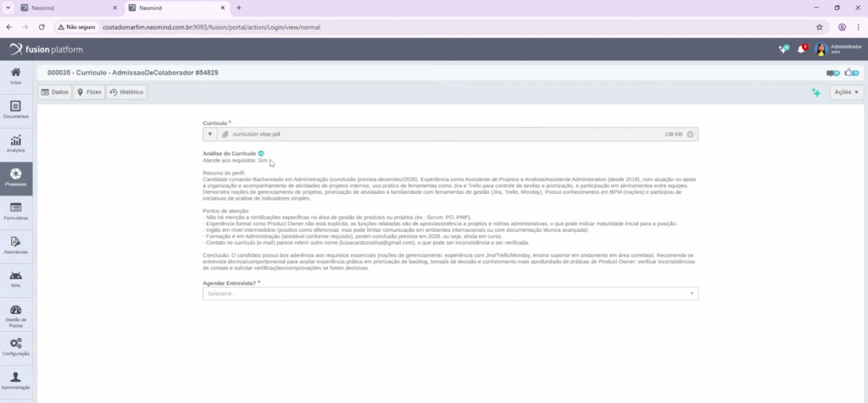Screen dimensions: 868x403
Task: Open Documentos in the sidebar
Action: (x=15, y=108)
